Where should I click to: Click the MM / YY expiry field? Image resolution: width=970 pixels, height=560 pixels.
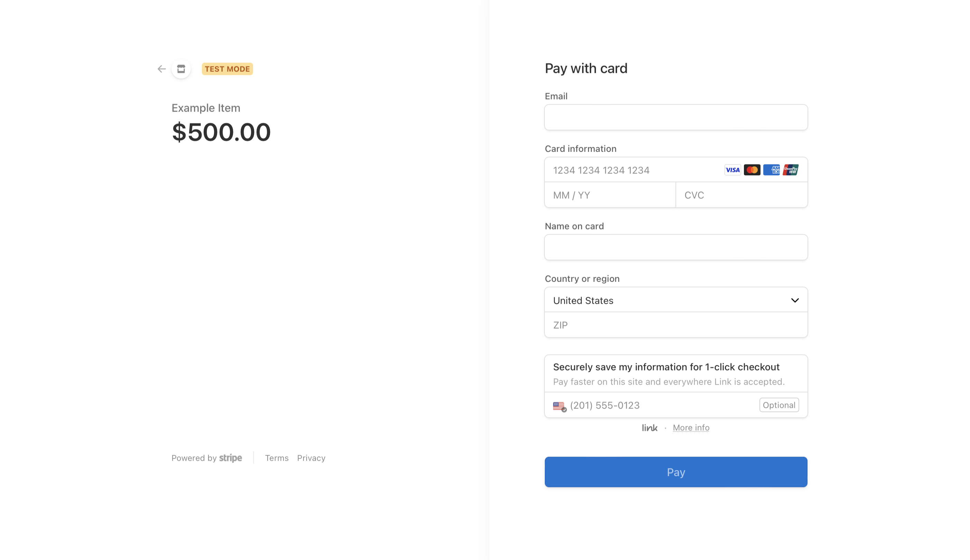point(609,195)
